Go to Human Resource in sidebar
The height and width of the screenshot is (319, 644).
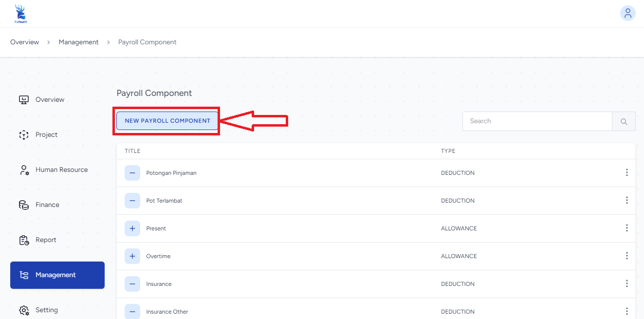61,170
